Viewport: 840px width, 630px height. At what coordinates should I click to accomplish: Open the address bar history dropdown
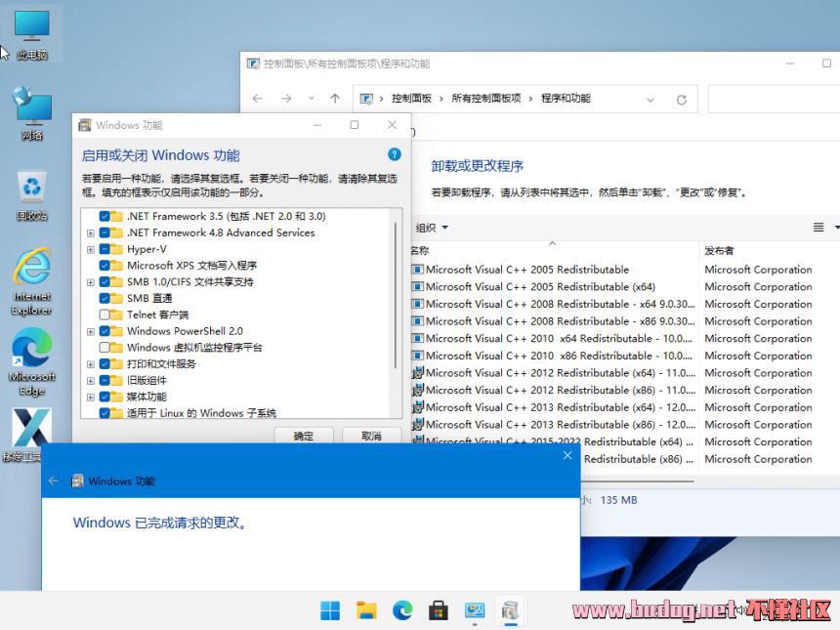[651, 100]
